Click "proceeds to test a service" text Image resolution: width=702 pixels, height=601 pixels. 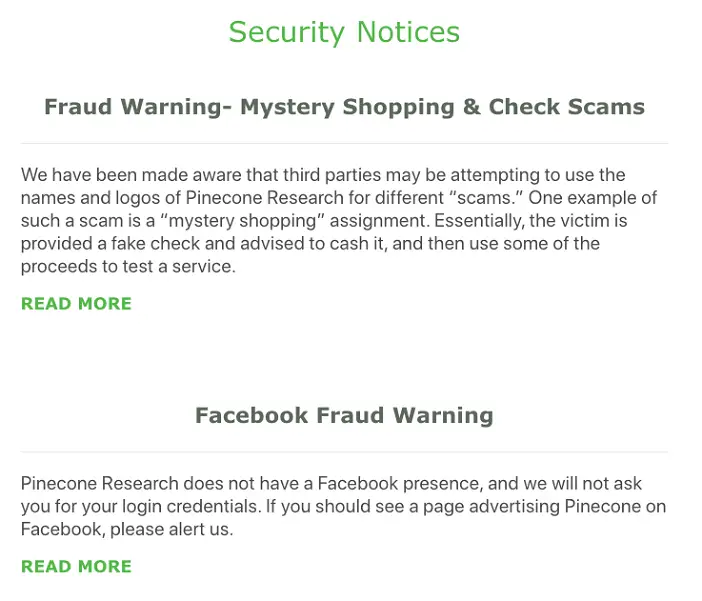[x=128, y=267]
